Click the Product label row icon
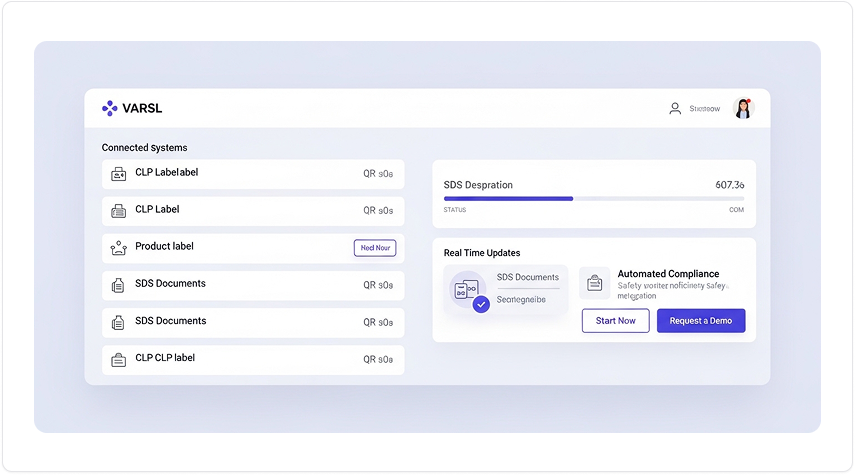Viewport: 855px width, 475px height. [x=118, y=248]
